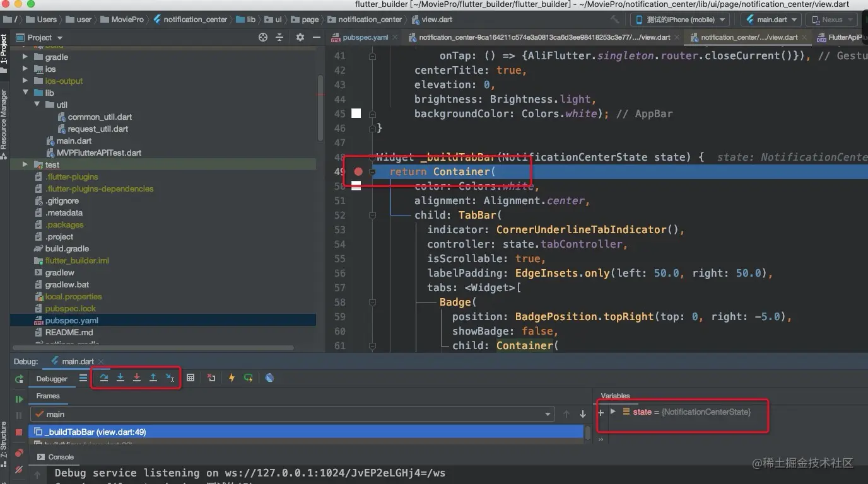Image resolution: width=868 pixels, height=484 pixels.
Task: Click the locate-in-project target icon
Action: [263, 38]
